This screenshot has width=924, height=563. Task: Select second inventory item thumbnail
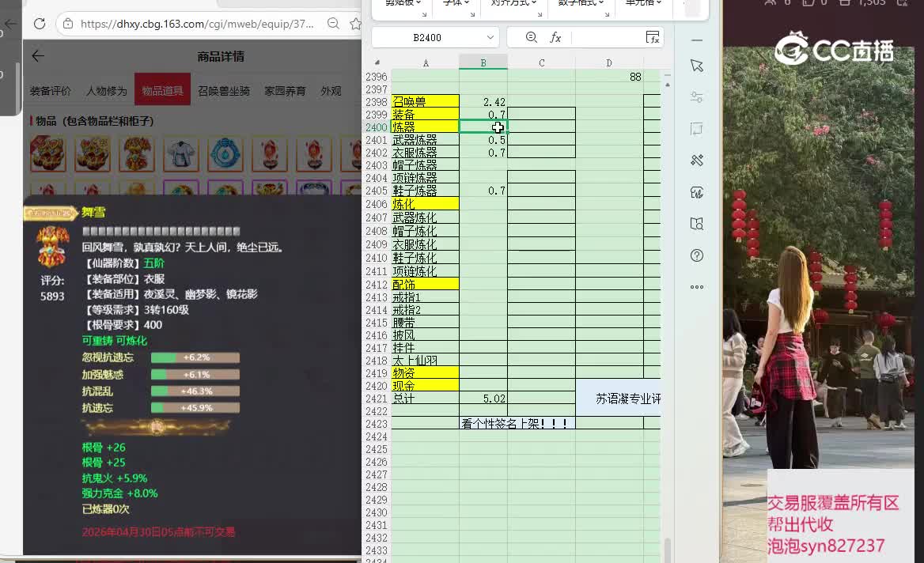pyautogui.click(x=93, y=153)
